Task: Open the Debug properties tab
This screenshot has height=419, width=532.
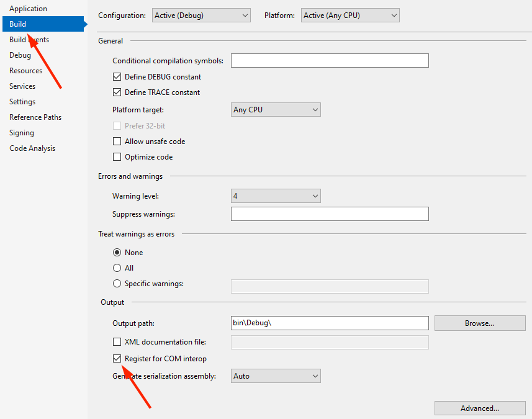Action: click(x=20, y=55)
